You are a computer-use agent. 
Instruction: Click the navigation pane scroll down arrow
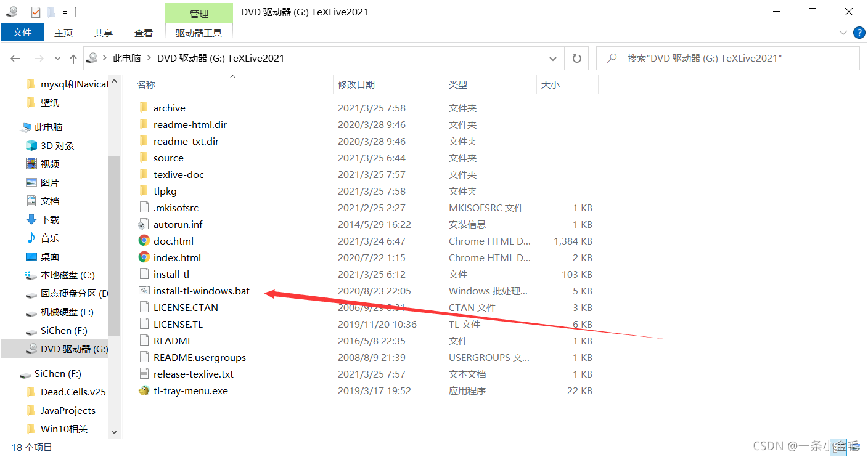(x=113, y=432)
